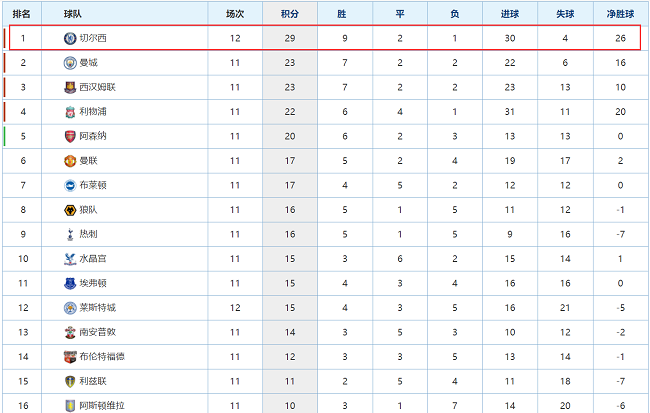
Task: Click the Wolves (狼队) crest icon
Action: (70, 210)
